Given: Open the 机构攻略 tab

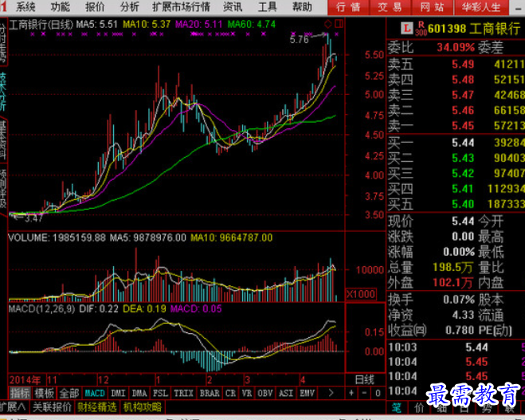Looking at the screenshot, I should 143,407.
